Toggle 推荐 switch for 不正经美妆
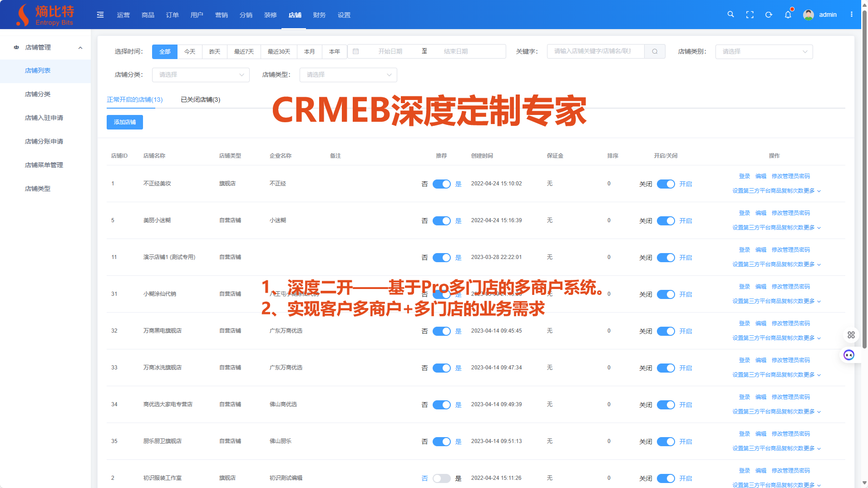 point(441,184)
